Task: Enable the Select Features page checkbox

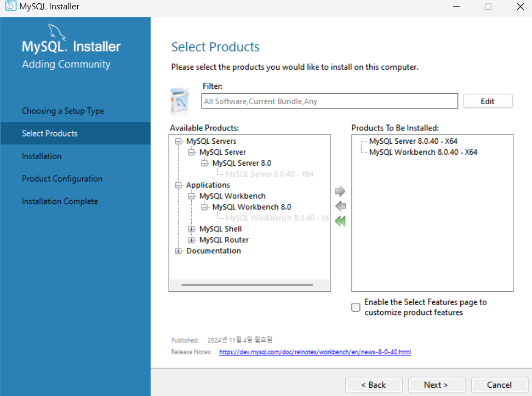Action: (x=356, y=307)
